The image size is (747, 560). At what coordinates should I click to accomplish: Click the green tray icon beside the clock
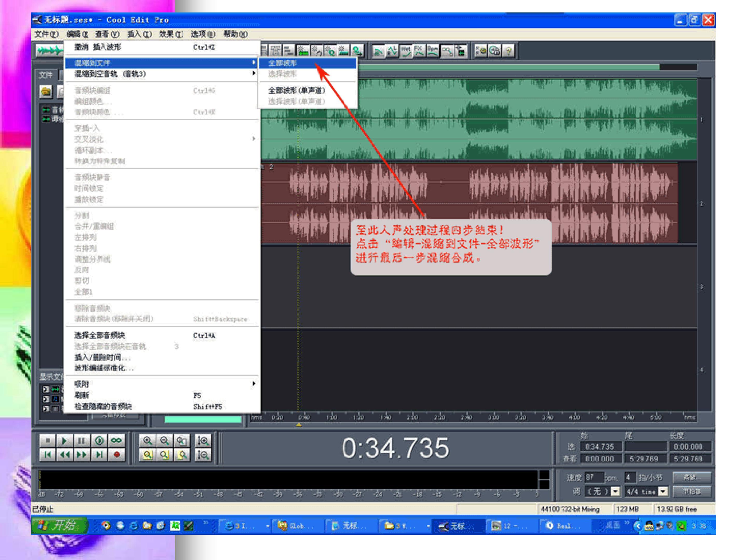coord(681,526)
